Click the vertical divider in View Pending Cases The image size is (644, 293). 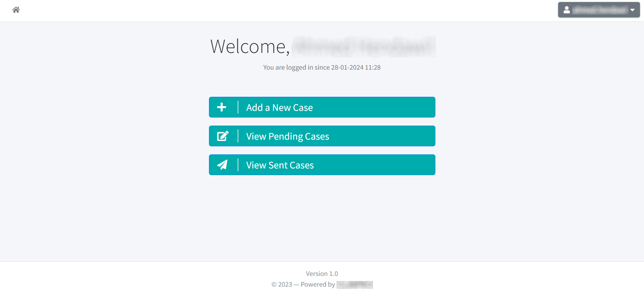pyautogui.click(x=238, y=136)
